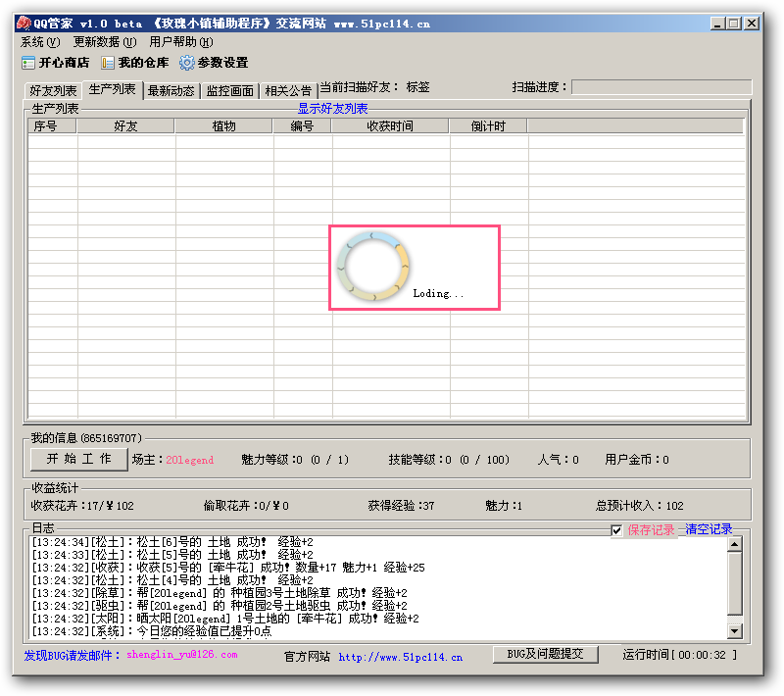Click log scrollbar down arrow
The image size is (784, 696).
734,631
